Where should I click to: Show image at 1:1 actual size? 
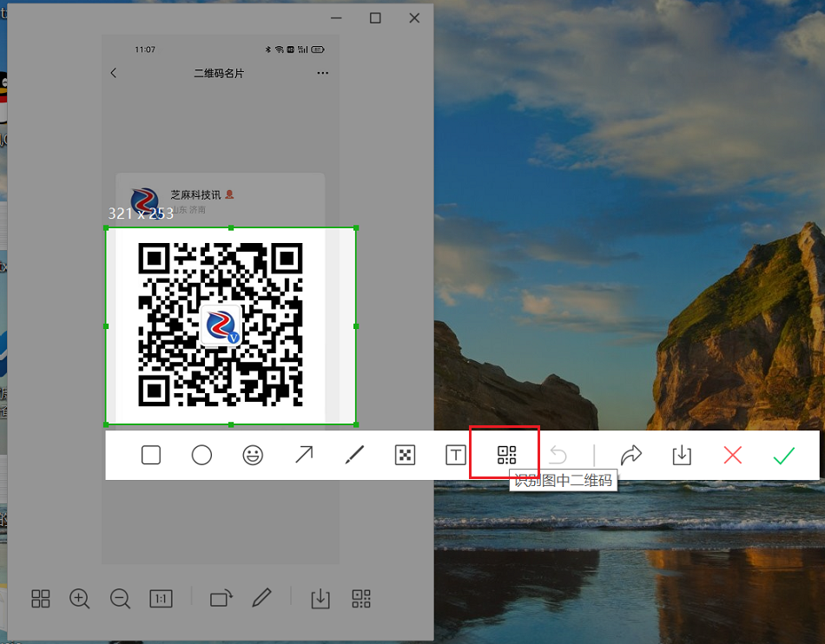161,598
